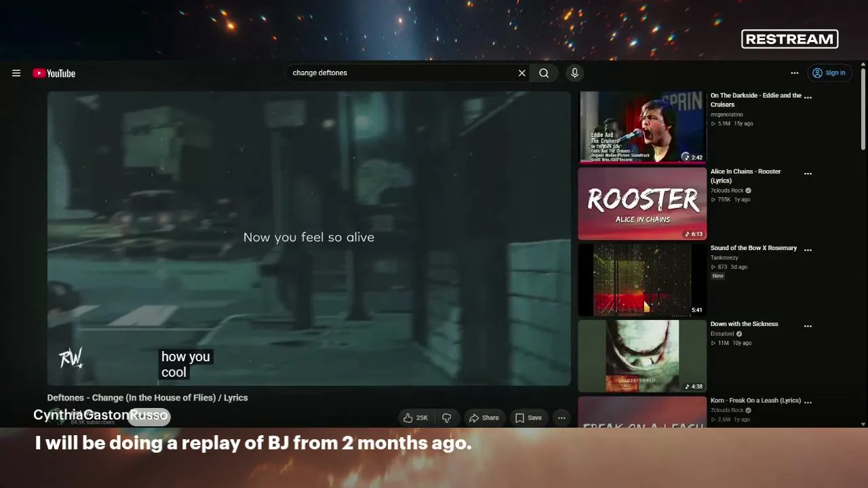Image resolution: width=868 pixels, height=488 pixels.
Task: Open the YouTube guide hamburger menu
Action: pos(16,73)
